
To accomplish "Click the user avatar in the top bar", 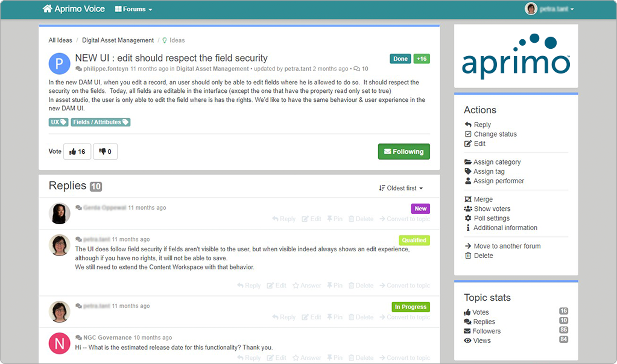I will pyautogui.click(x=531, y=9).
